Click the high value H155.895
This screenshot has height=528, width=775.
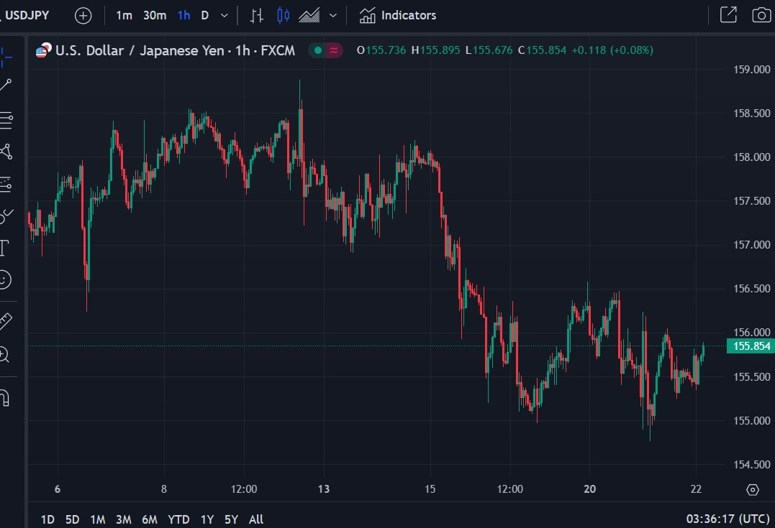coord(435,50)
